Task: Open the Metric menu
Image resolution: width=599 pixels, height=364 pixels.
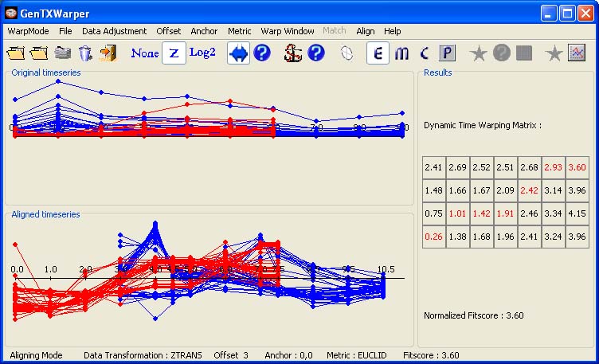Action: pyautogui.click(x=239, y=31)
